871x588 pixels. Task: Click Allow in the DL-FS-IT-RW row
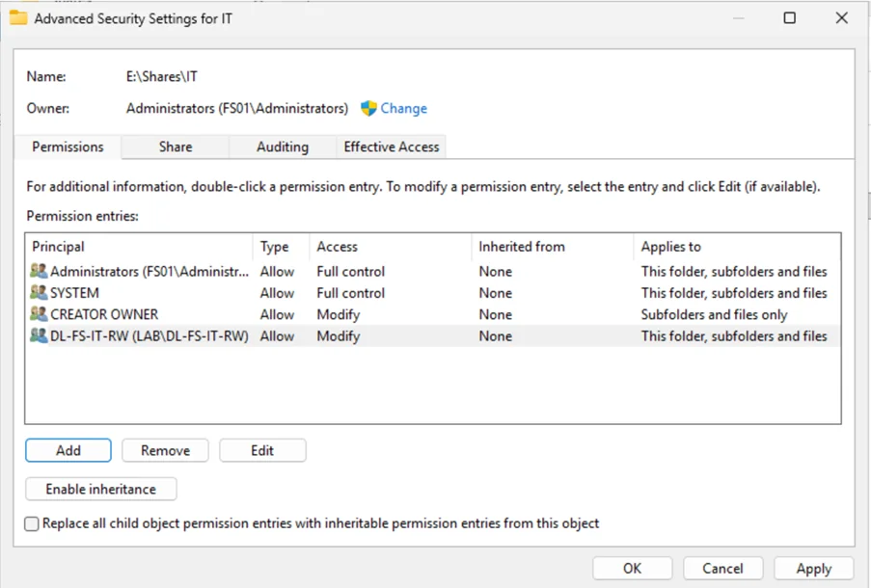pos(277,335)
